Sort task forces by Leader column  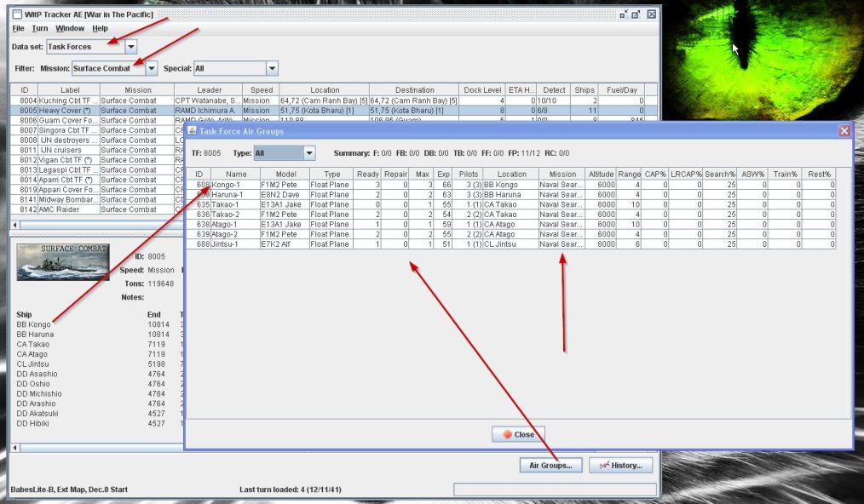209,89
